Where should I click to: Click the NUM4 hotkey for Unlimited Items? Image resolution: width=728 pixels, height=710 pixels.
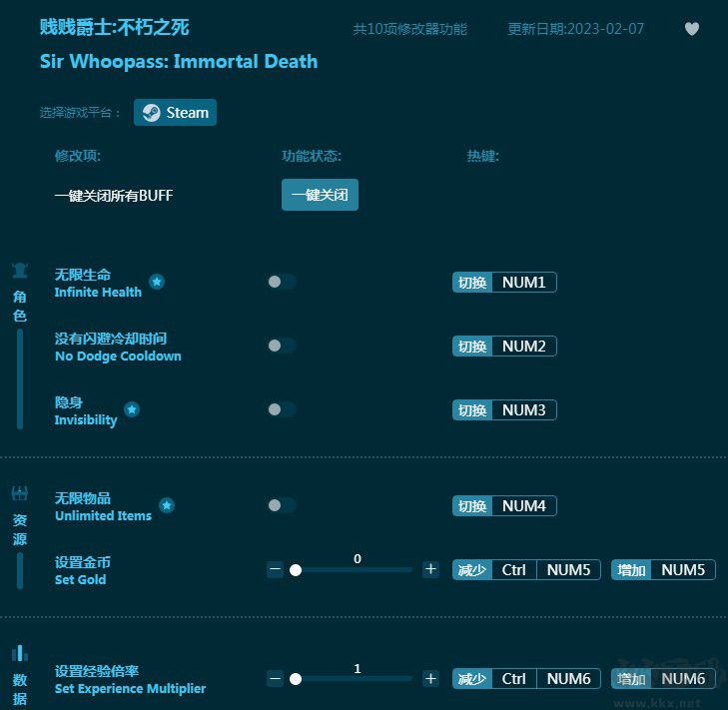[523, 506]
